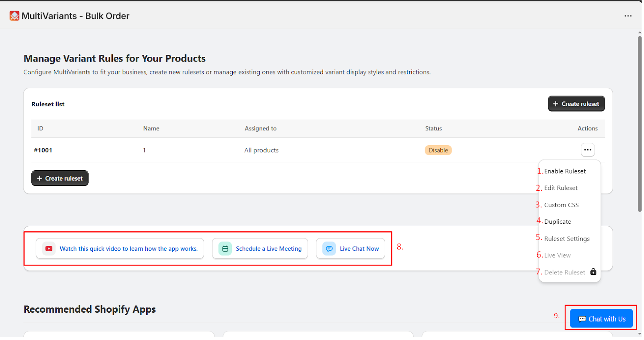Select Duplicate in the actions menu
Screen dimensions: 644x340
(x=557, y=222)
